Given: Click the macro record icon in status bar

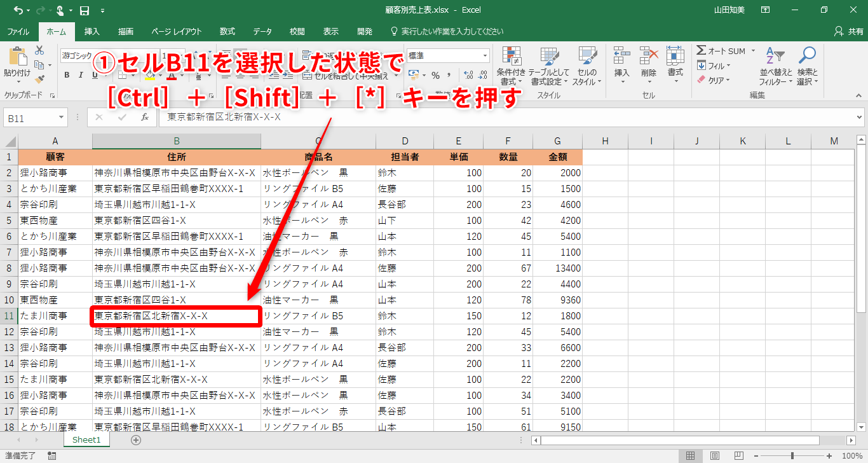Looking at the screenshot, I should point(51,455).
